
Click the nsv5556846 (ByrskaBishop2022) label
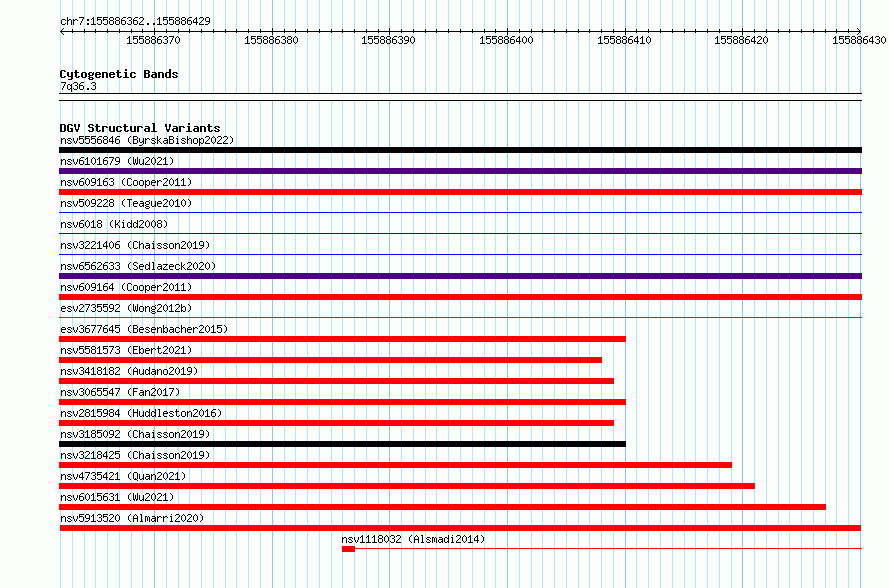(147, 140)
